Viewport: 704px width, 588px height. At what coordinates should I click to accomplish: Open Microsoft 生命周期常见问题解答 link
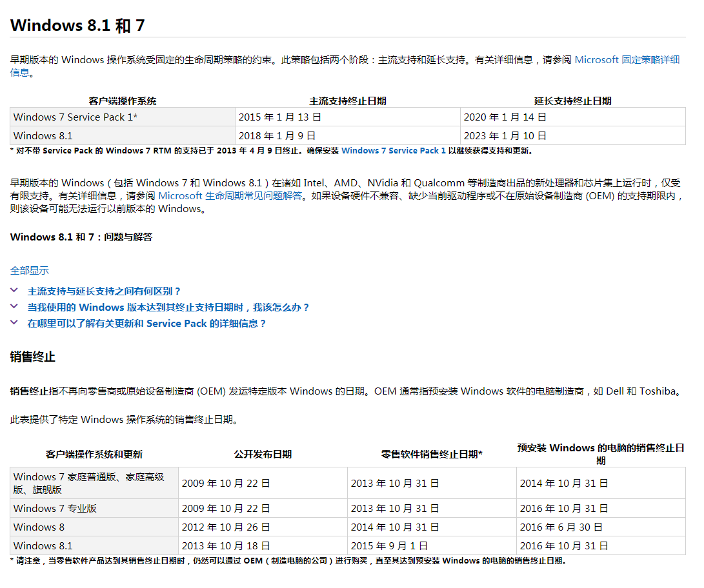(230, 196)
